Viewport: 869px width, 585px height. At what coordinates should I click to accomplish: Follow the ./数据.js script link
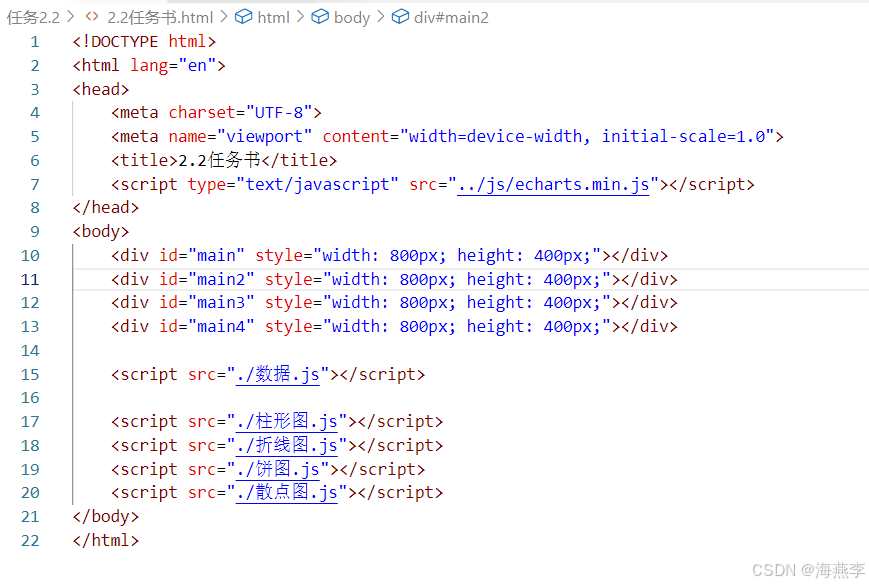278,374
